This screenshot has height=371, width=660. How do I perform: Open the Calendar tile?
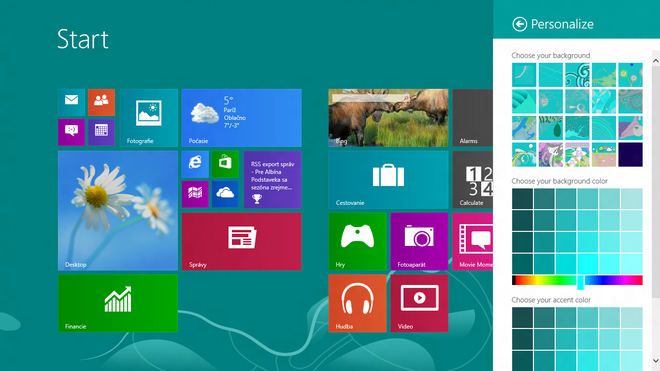pos(101,132)
